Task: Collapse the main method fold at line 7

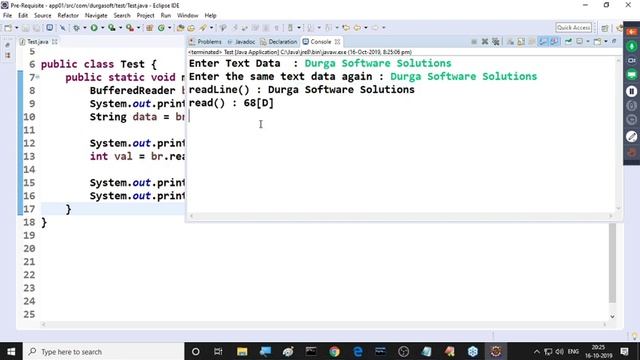Action: click(x=37, y=77)
